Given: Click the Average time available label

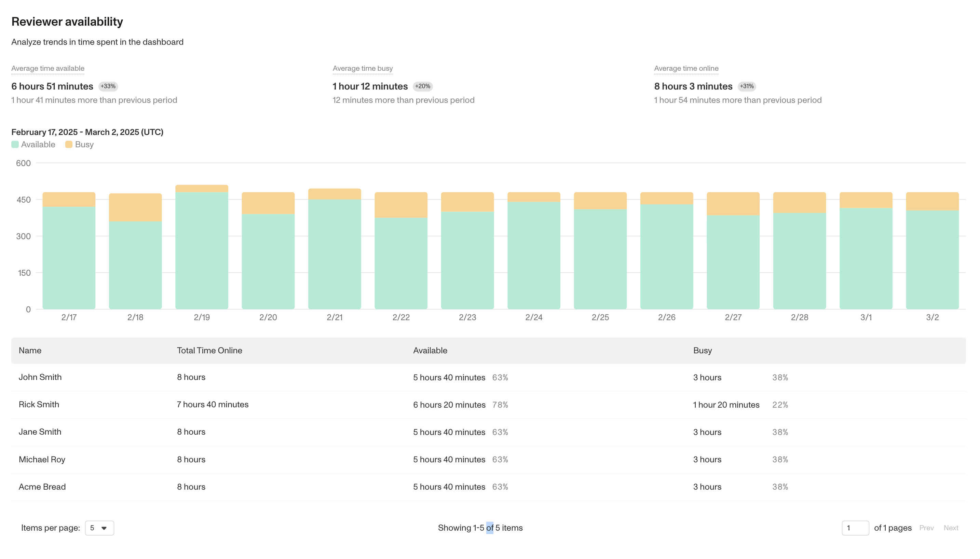Looking at the screenshot, I should point(47,68).
